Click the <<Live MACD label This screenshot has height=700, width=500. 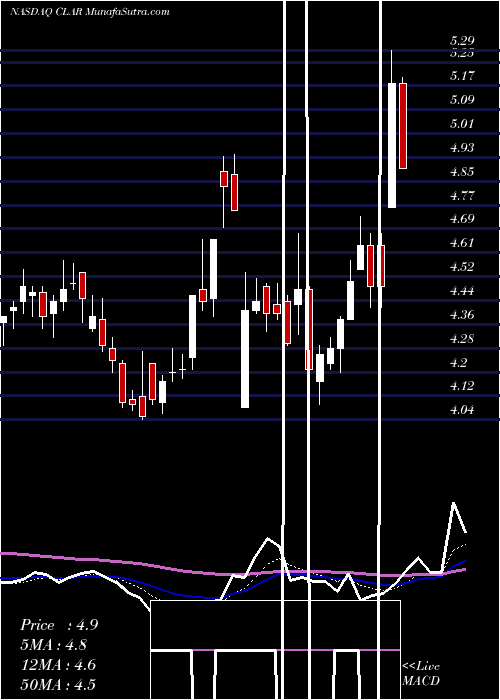coord(421,673)
